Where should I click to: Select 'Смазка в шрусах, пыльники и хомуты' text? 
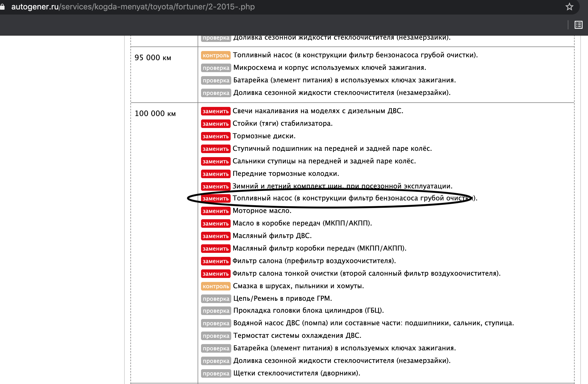pos(298,286)
